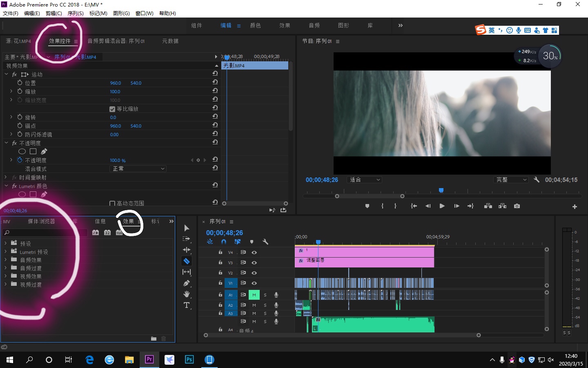Screen dimensions: 588x368
Task: Select the Type tool
Action: [187, 305]
